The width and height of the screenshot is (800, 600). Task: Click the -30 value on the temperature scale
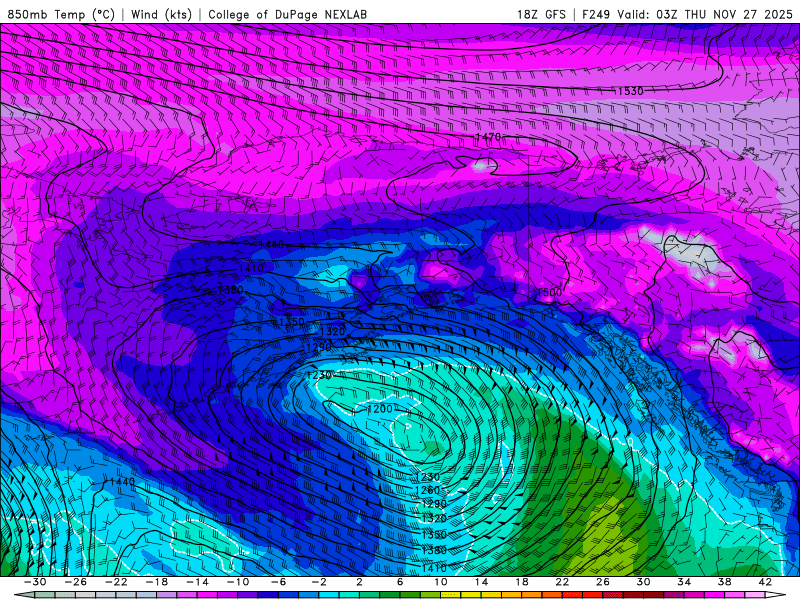35,582
